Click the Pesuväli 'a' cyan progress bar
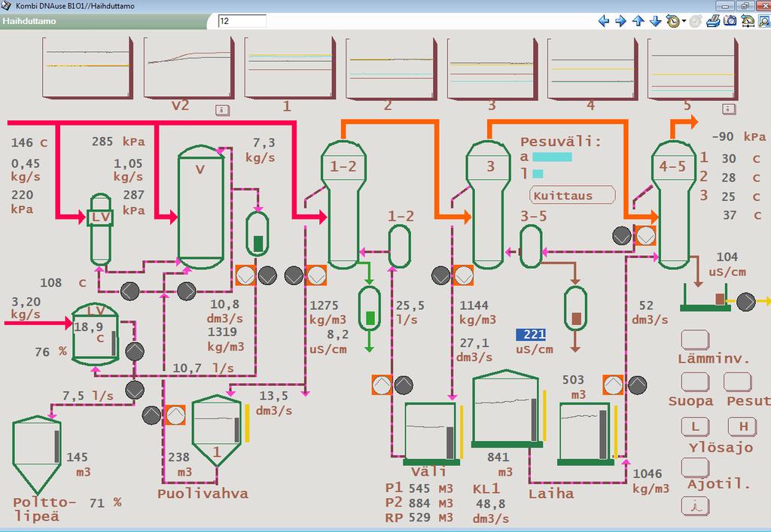The width and height of the screenshot is (771, 532). click(552, 157)
